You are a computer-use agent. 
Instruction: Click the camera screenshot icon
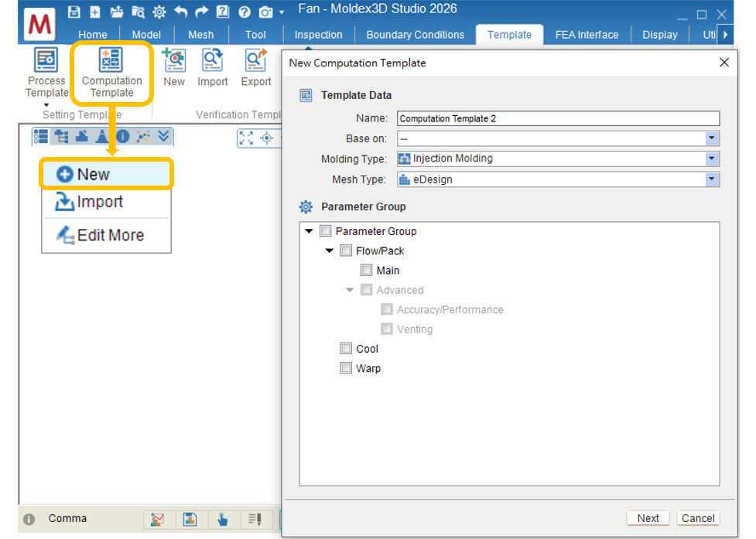click(x=265, y=12)
